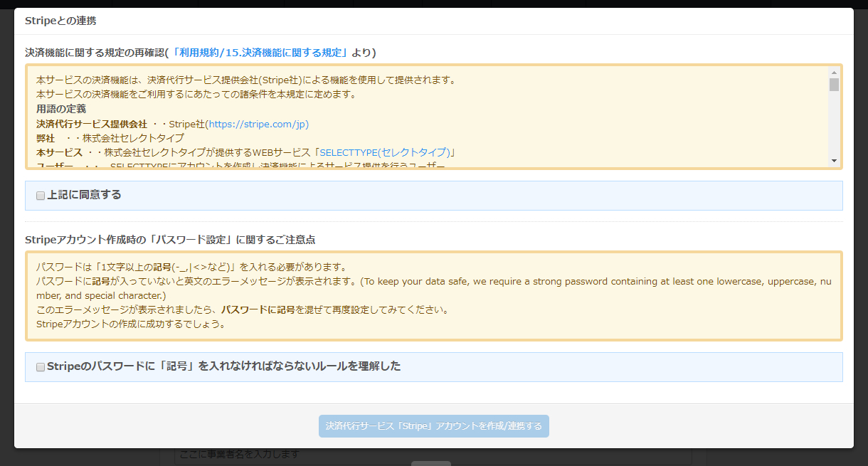The image size is (868, 466).
Task: Click the dark backdrop above the dialog
Action: tap(434, 4)
